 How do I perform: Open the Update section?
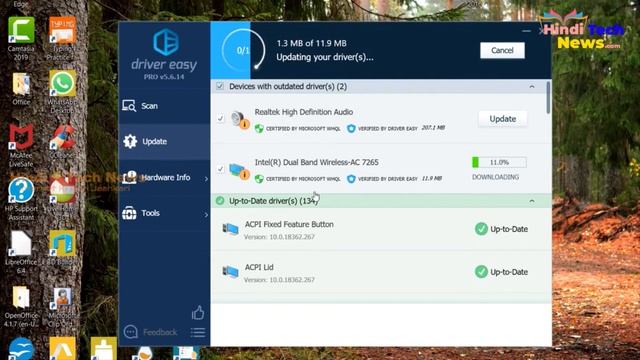coord(164,142)
